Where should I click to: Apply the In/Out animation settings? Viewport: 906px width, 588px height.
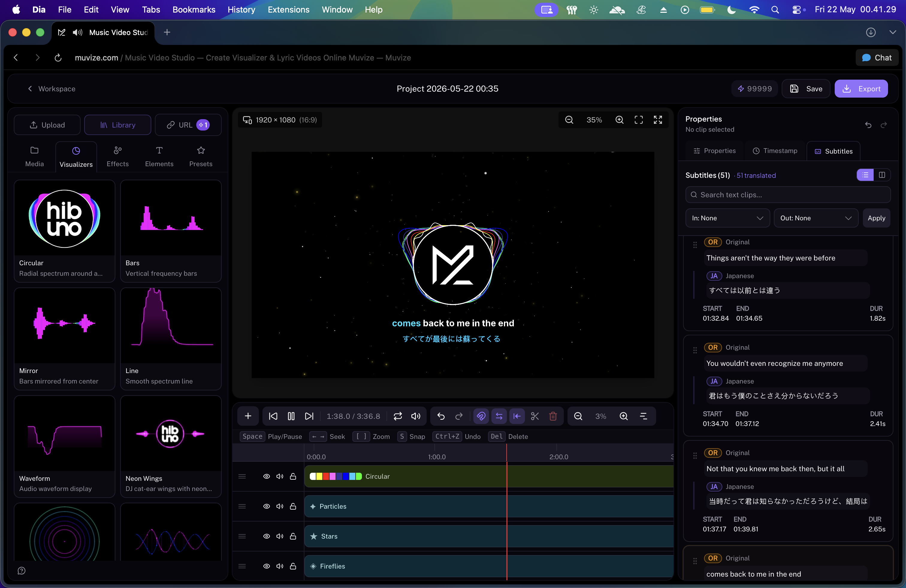[x=876, y=218]
